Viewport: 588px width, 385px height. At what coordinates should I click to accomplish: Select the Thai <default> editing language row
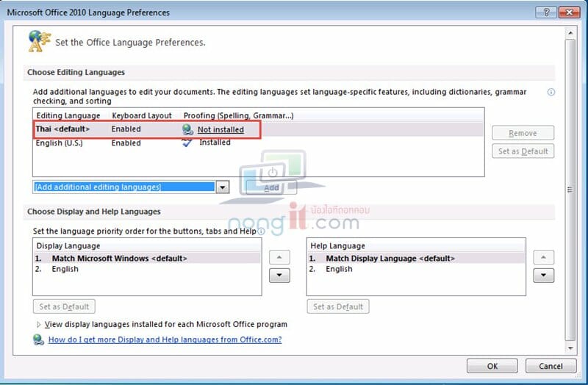[258, 129]
